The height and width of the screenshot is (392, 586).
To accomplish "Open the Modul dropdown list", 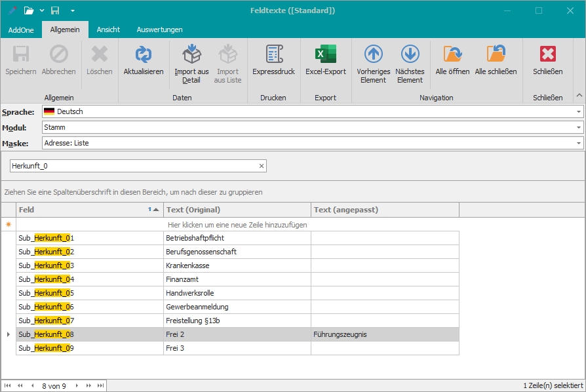I will click(x=579, y=127).
